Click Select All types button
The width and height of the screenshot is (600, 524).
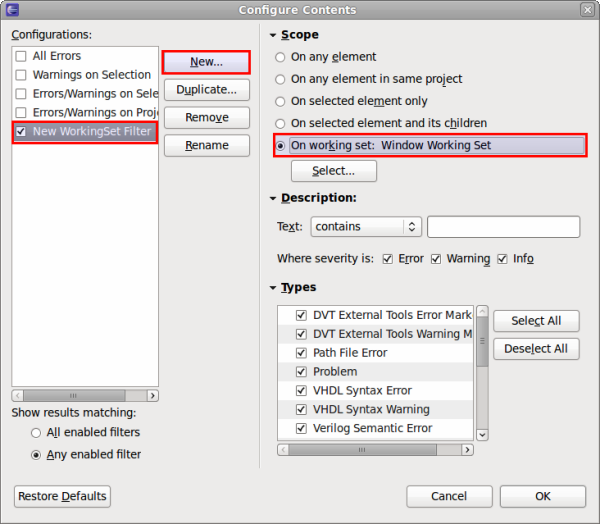pyautogui.click(x=536, y=321)
